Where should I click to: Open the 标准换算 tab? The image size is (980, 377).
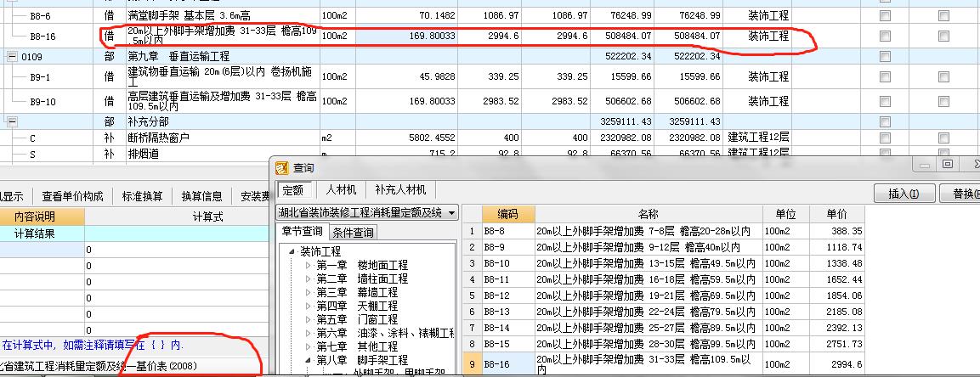coord(142,197)
